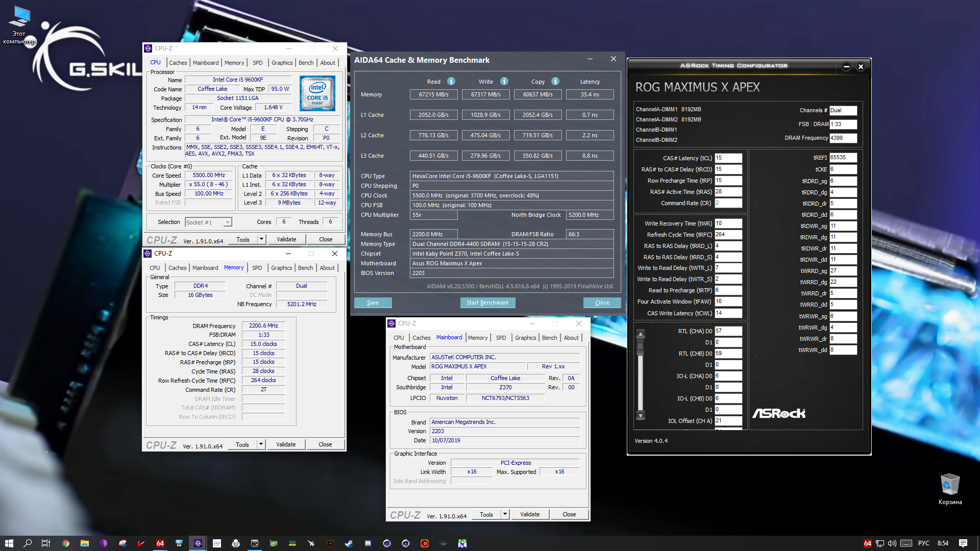Image resolution: width=980 pixels, height=551 pixels.
Task: Open the notification center icon
Action: (x=963, y=543)
